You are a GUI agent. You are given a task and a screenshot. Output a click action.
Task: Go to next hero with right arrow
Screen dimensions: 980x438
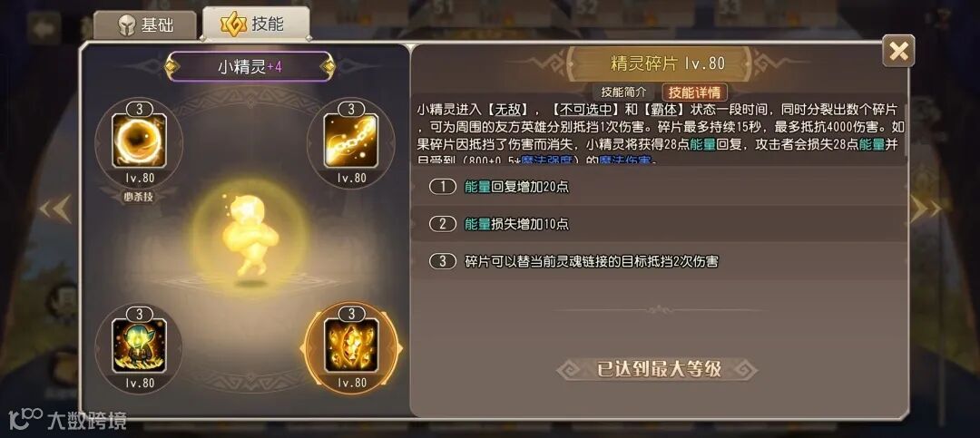click(x=925, y=209)
